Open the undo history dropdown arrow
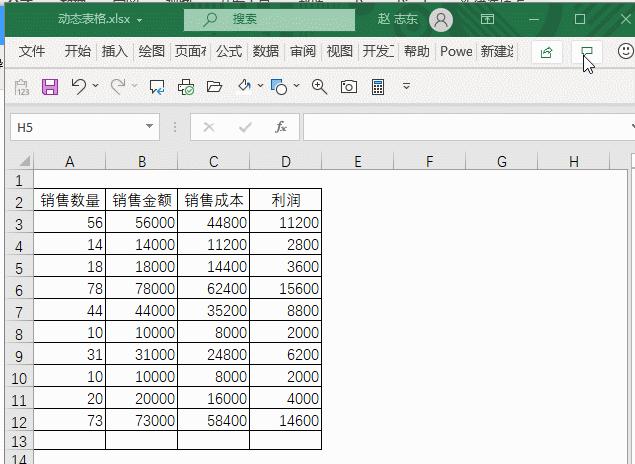635x464 pixels. tap(96, 85)
